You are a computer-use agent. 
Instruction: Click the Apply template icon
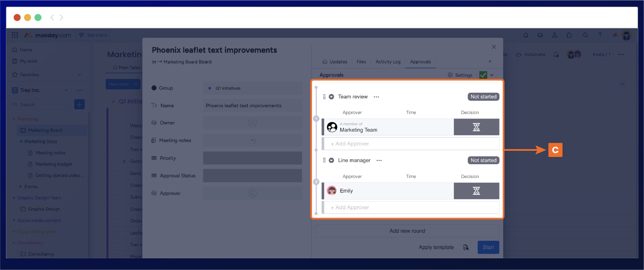click(466, 248)
